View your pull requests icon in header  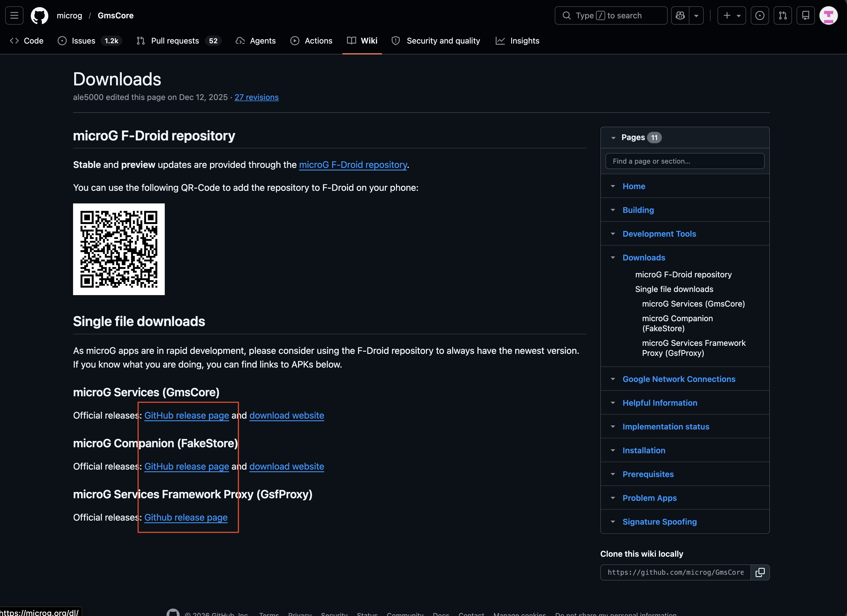[783, 15]
